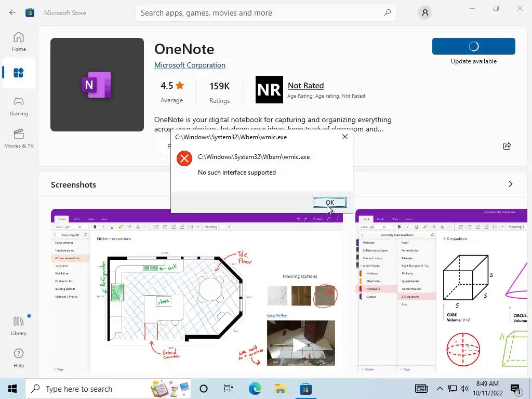Click the volume speaker tray icon
532x399 pixels.
[x=464, y=389]
